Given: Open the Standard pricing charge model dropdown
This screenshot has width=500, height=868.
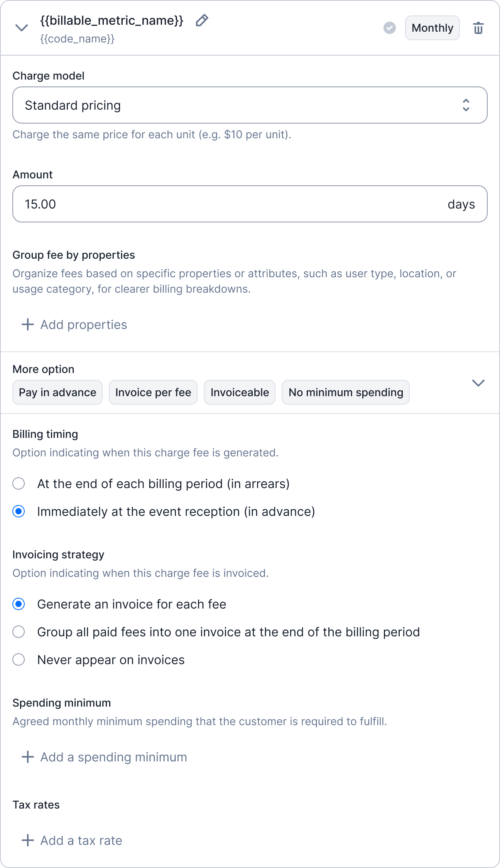Looking at the screenshot, I should pyautogui.click(x=250, y=105).
